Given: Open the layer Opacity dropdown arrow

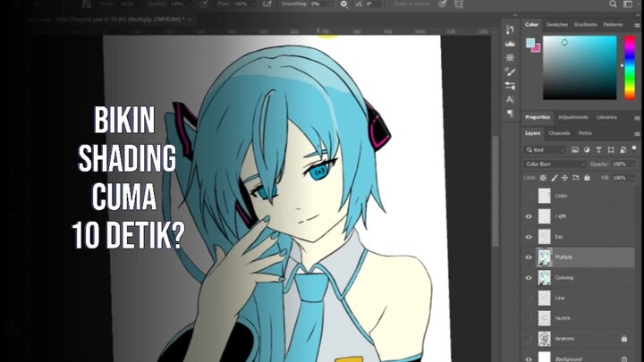Looking at the screenshot, I should [x=632, y=164].
